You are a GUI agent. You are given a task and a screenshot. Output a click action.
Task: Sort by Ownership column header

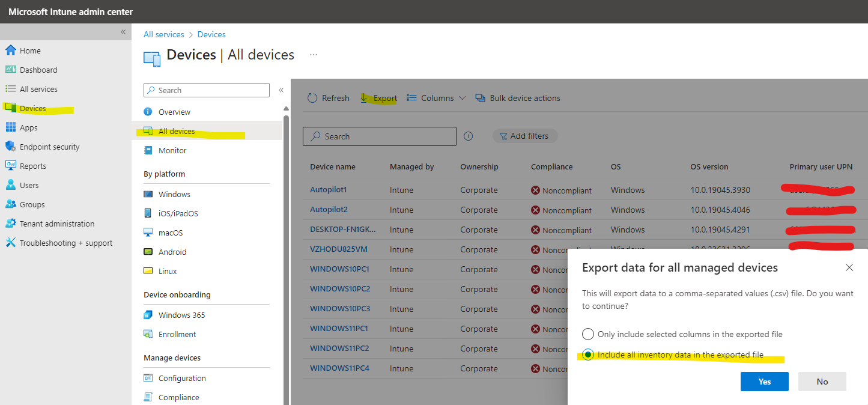(x=479, y=167)
